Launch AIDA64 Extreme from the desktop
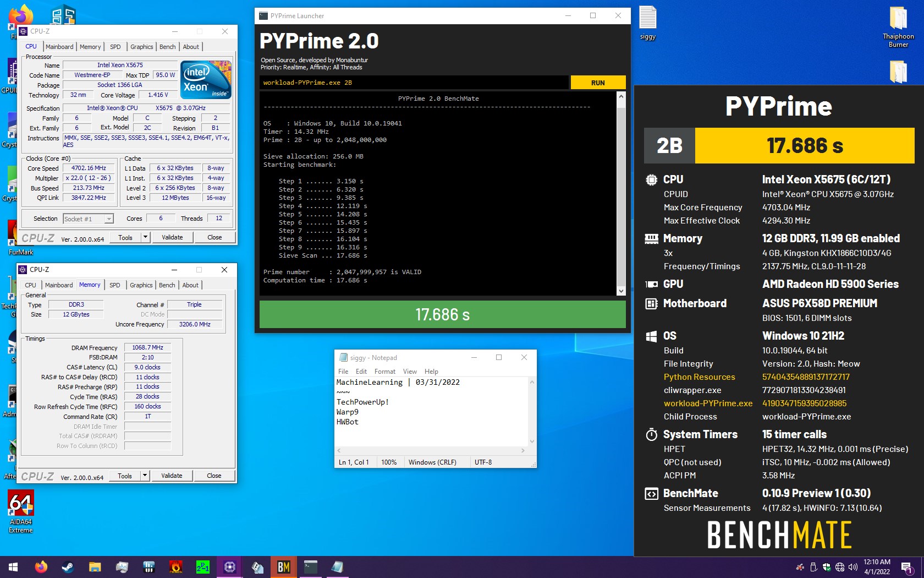The height and width of the screenshot is (578, 924). pyautogui.click(x=21, y=511)
